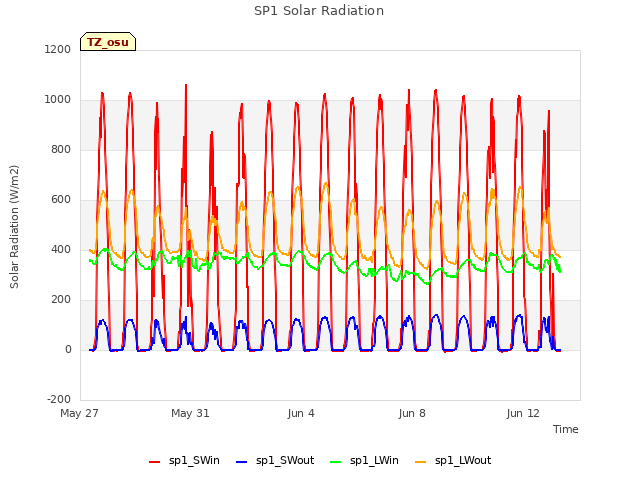
Task: Click the red sp1_SWin legend color marker
Action: coord(155,462)
